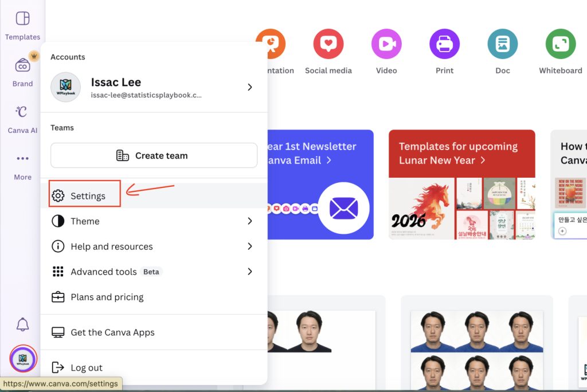Select the Presentation design type icon
The image size is (587, 392).
(x=271, y=44)
